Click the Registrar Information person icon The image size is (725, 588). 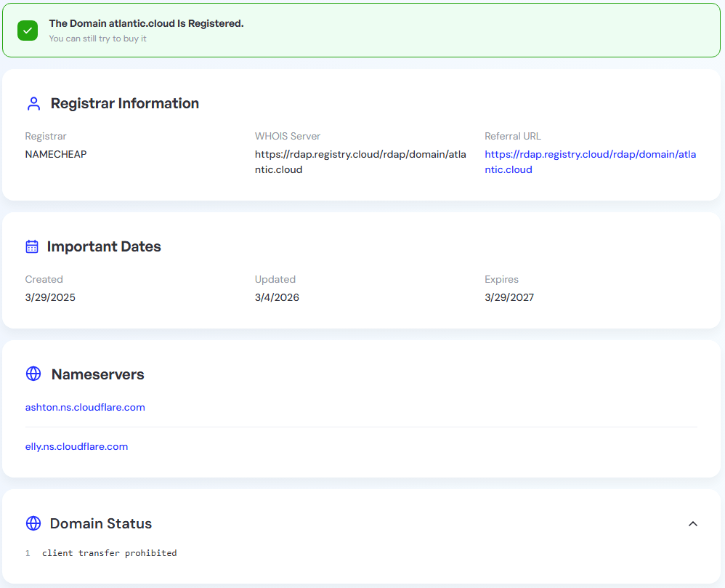coord(33,104)
